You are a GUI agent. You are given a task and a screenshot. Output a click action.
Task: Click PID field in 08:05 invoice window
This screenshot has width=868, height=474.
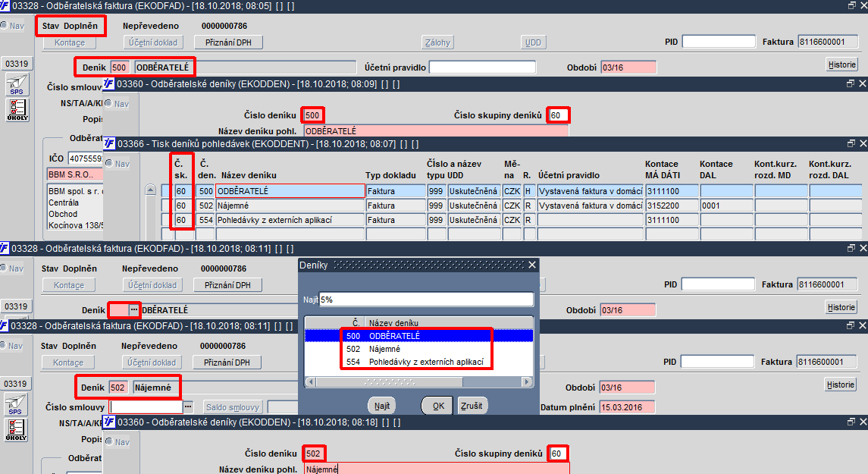pos(719,42)
